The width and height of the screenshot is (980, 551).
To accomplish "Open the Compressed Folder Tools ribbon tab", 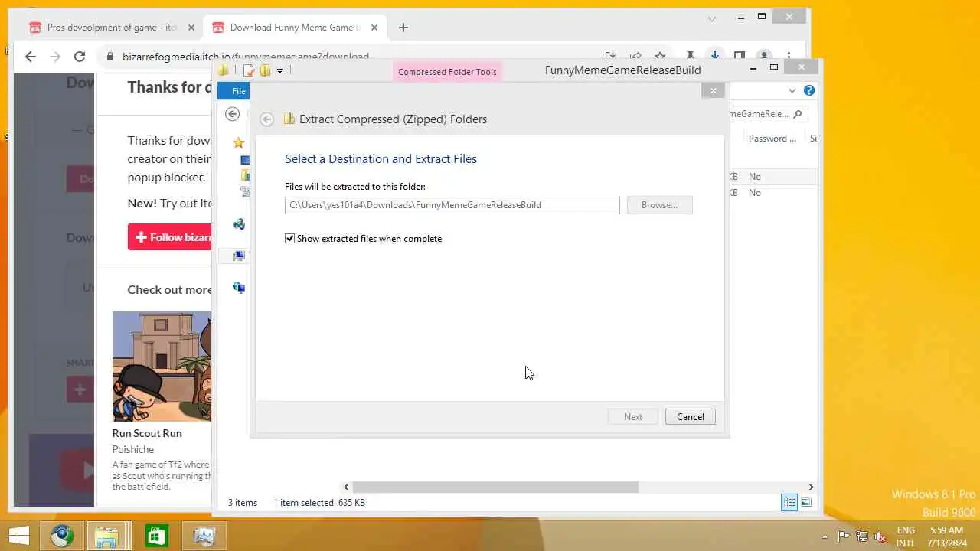I will tap(447, 72).
